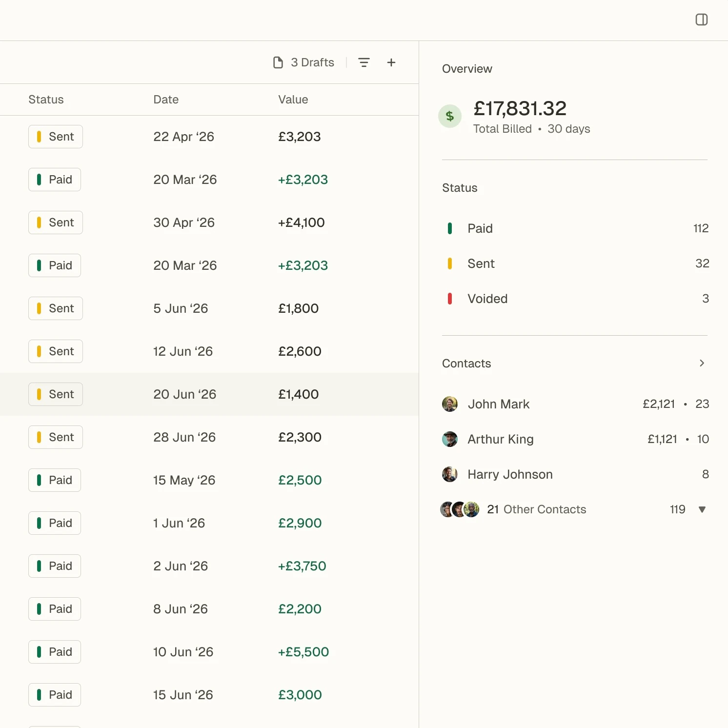Sort by the Value column header
Image resolution: width=728 pixels, height=728 pixels.
293,100
